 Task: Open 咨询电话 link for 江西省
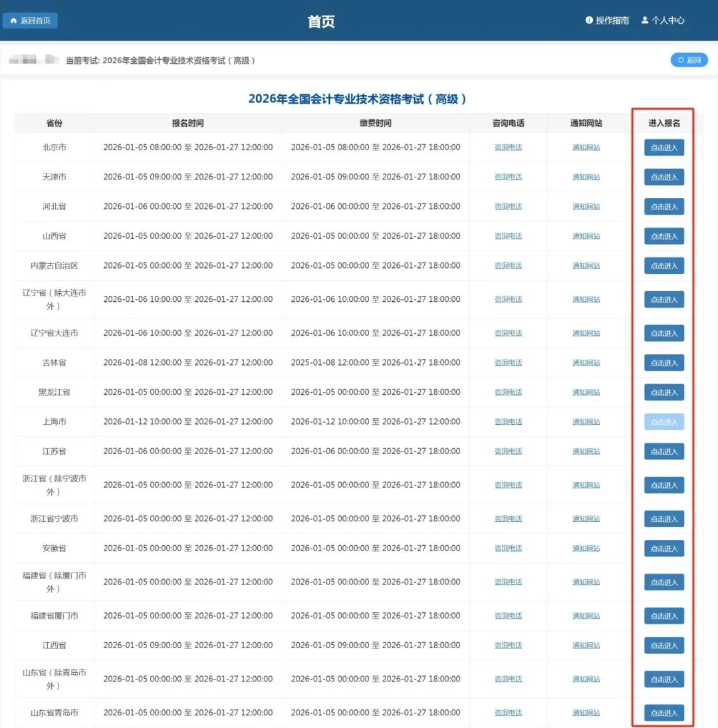[x=508, y=646]
